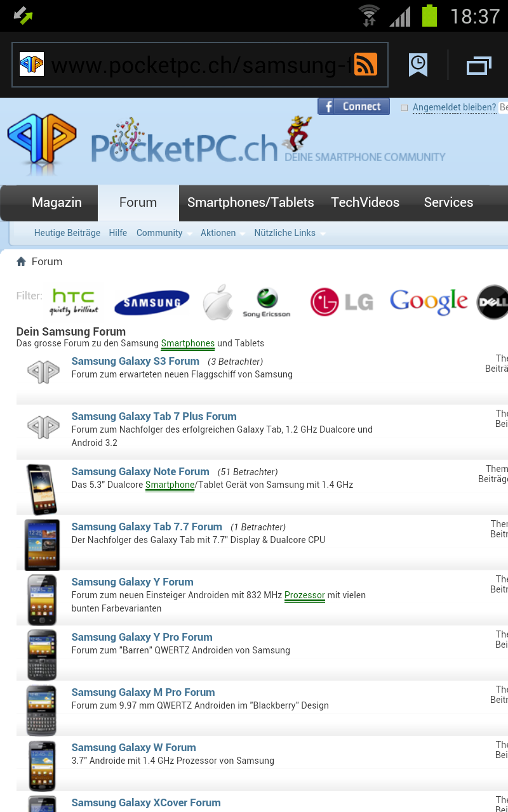Click the Galaxy Tab 7.7 tablet thumbnail
Screen dimensions: 508x812
click(x=42, y=544)
